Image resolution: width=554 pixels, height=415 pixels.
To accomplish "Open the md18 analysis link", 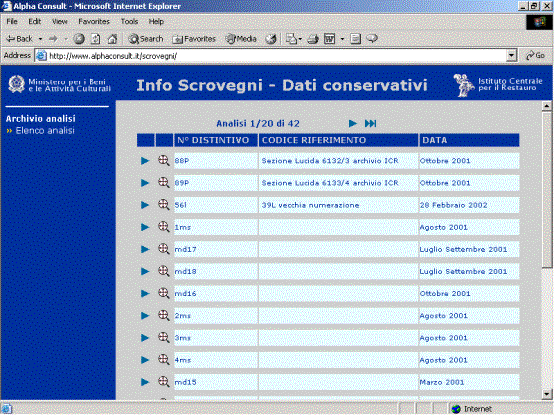I will tap(185, 271).
